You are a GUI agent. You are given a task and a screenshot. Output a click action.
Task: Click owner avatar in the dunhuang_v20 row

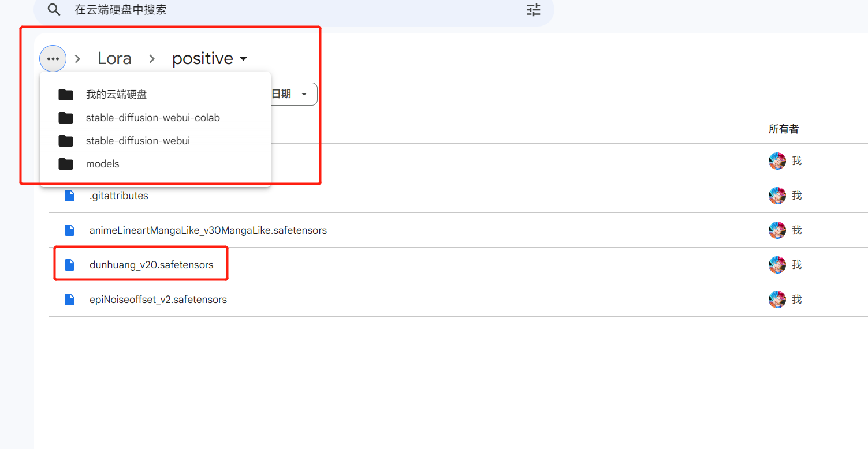pos(777,265)
